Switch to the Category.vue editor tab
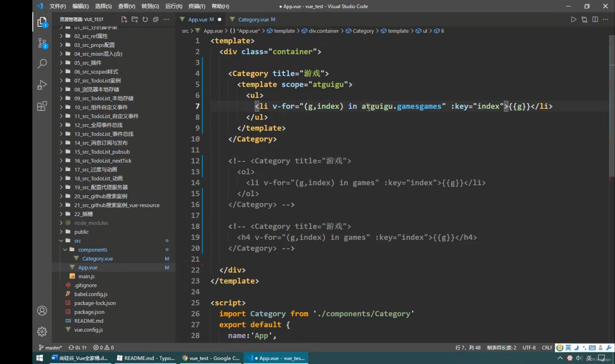 [x=253, y=19]
